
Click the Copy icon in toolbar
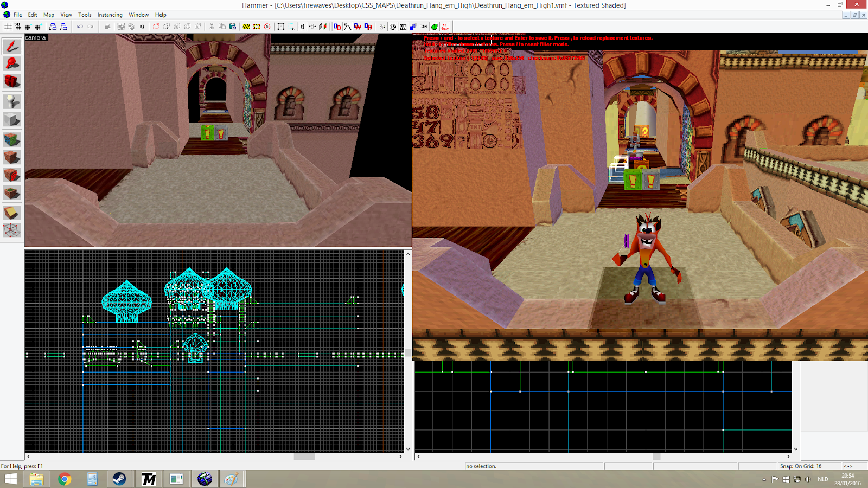point(222,27)
